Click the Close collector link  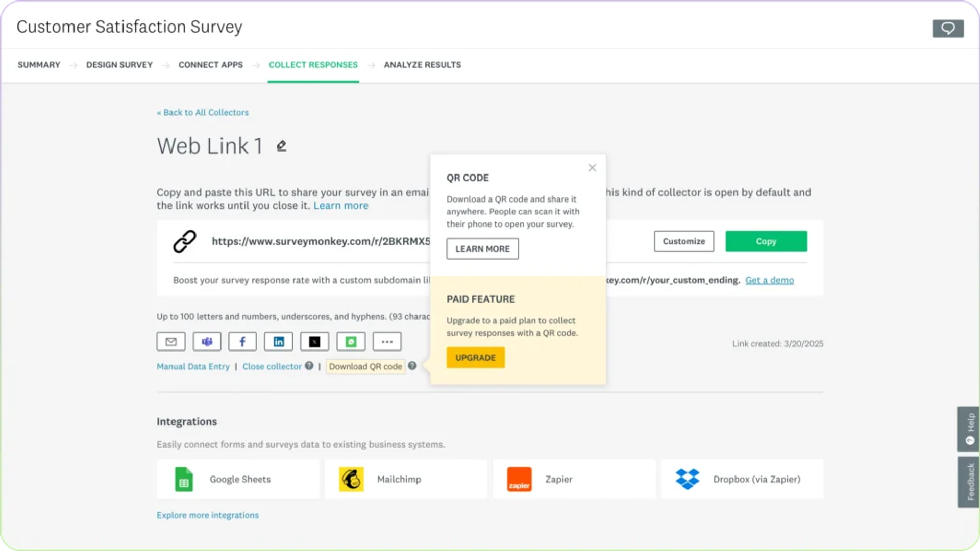tap(272, 366)
